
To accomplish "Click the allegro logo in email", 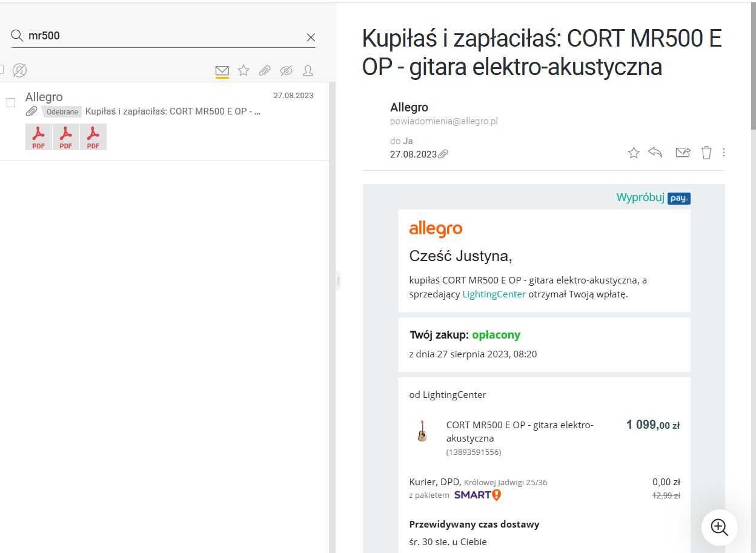I will coord(436,230).
